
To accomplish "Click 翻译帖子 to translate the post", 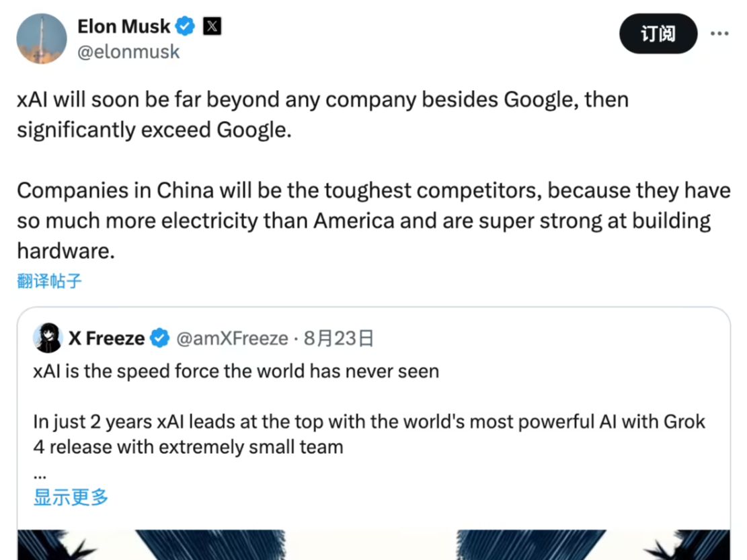I will [x=48, y=280].
